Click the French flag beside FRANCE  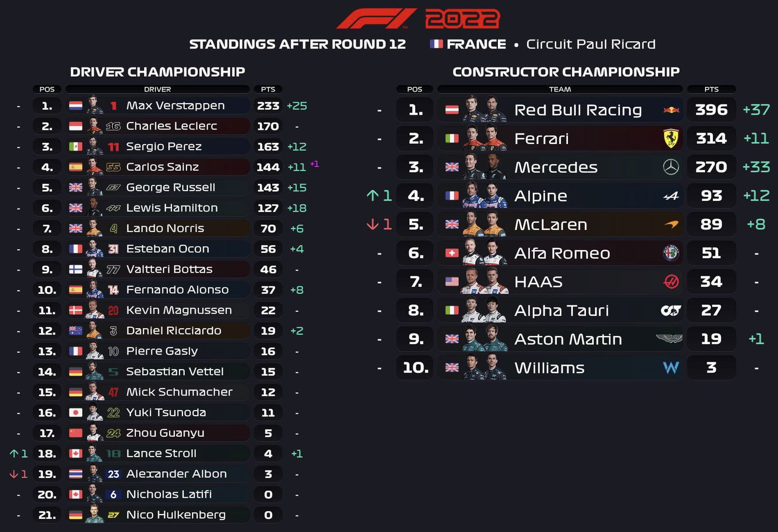tap(436, 44)
